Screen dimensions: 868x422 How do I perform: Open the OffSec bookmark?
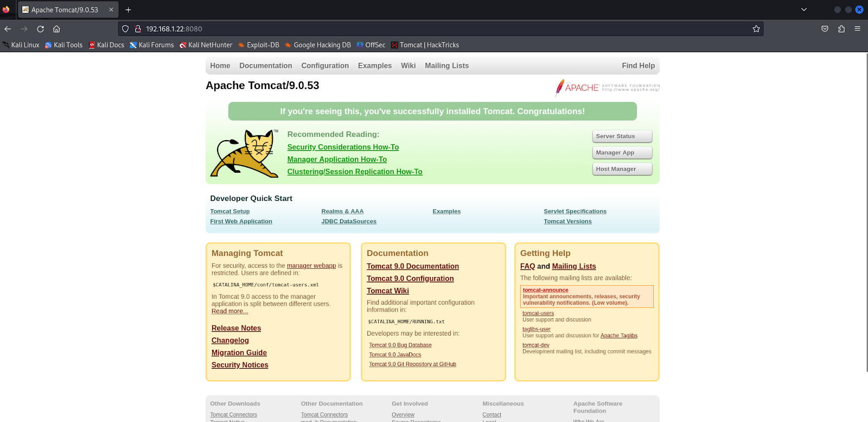click(371, 45)
